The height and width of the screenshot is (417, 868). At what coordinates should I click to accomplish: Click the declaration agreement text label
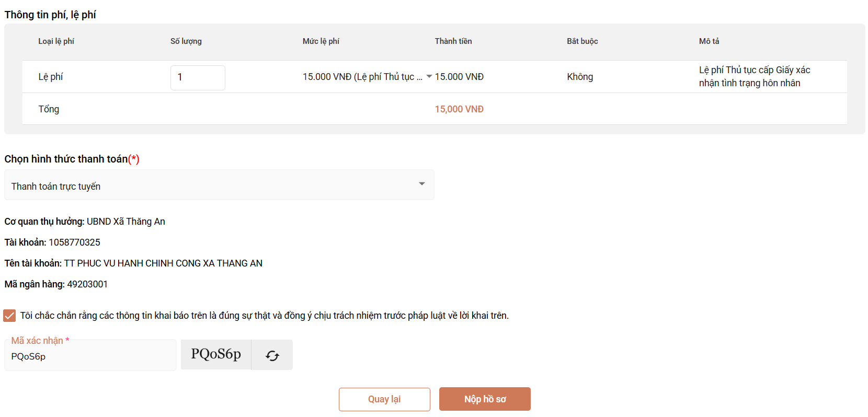point(264,316)
